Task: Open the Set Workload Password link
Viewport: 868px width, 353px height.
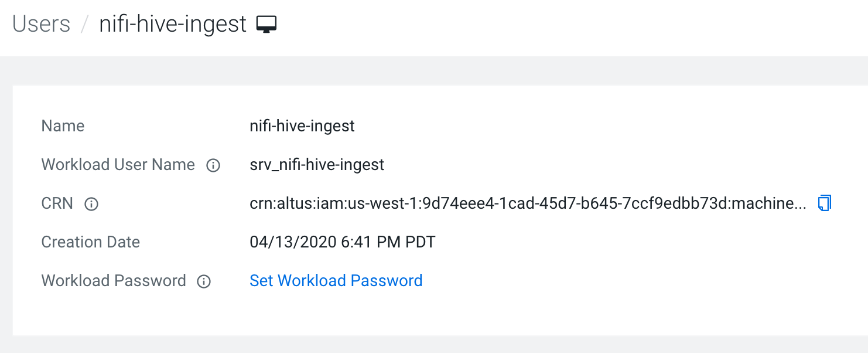Action: (x=336, y=281)
